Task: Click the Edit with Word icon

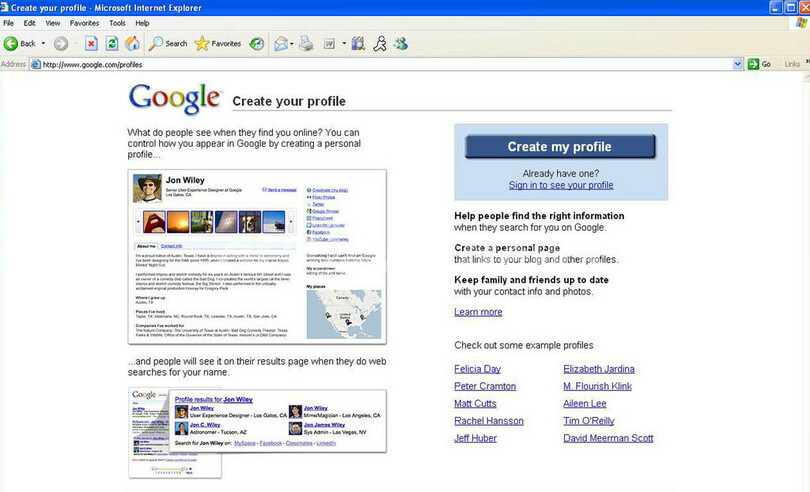Action: coord(329,43)
